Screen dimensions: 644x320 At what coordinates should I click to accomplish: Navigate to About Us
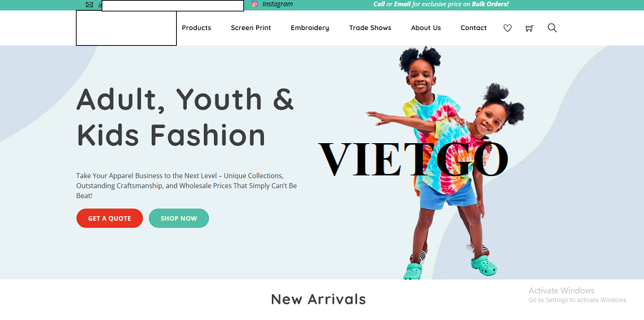tap(426, 28)
